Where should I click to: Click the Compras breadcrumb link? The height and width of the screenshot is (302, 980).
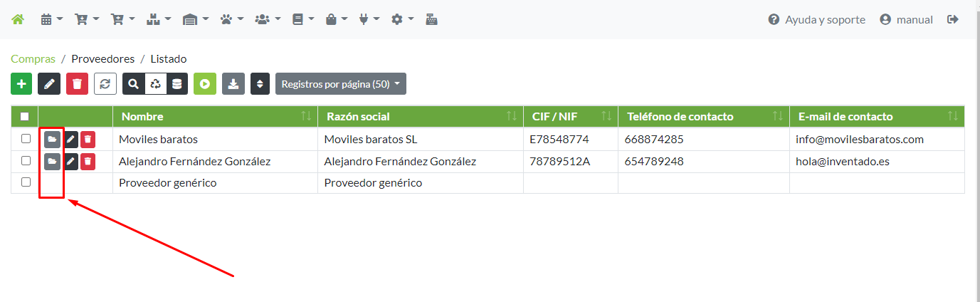point(33,58)
